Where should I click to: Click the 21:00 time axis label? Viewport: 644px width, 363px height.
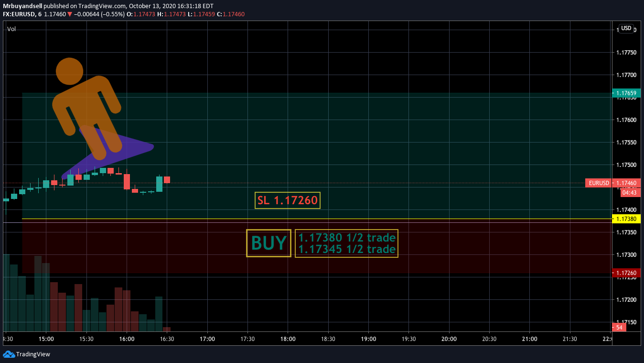(529, 339)
